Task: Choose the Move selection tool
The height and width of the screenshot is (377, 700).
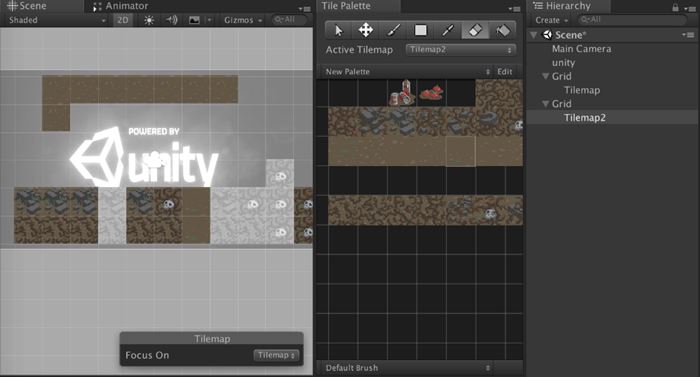Action: pos(366,30)
